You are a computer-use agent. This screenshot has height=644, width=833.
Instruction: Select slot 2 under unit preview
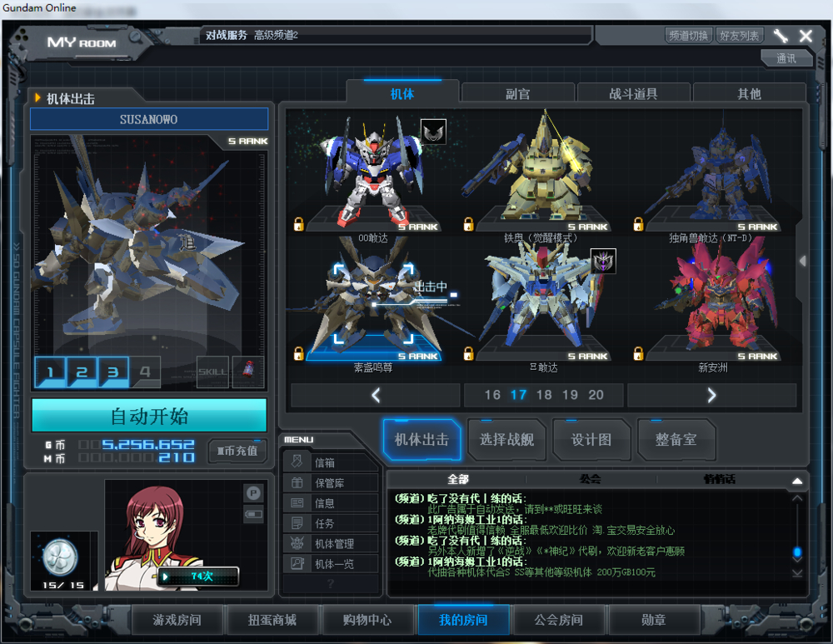tap(82, 372)
